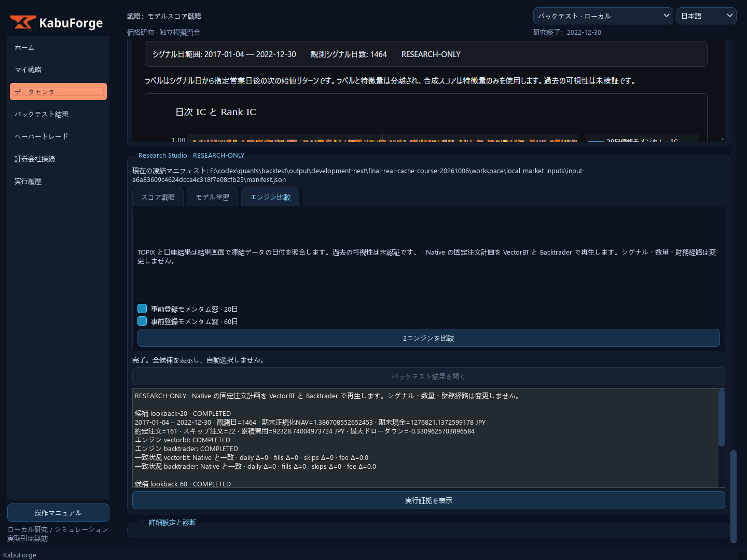
Task: Click the エンジン vectorbt: COMPLETED log line
Action: click(183, 440)
